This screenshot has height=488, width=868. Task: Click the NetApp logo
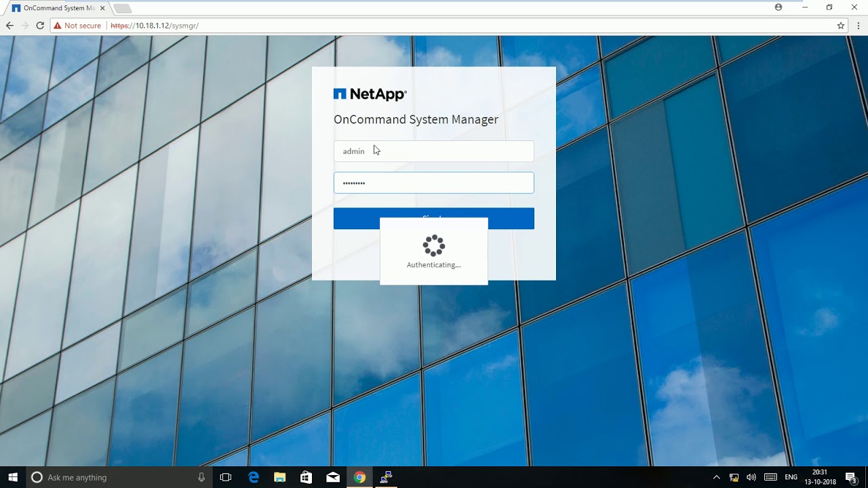coord(370,94)
